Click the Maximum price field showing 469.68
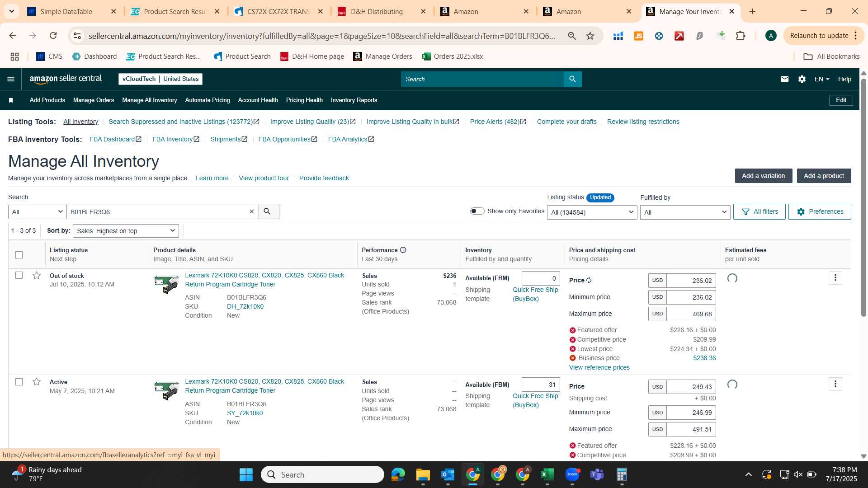Image resolution: width=868 pixels, height=488 pixels. pos(691,314)
